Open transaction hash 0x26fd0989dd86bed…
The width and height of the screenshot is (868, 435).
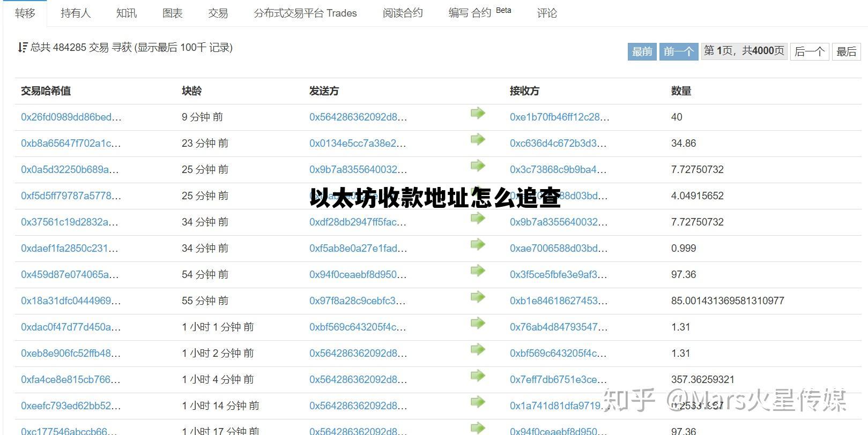tap(71, 117)
